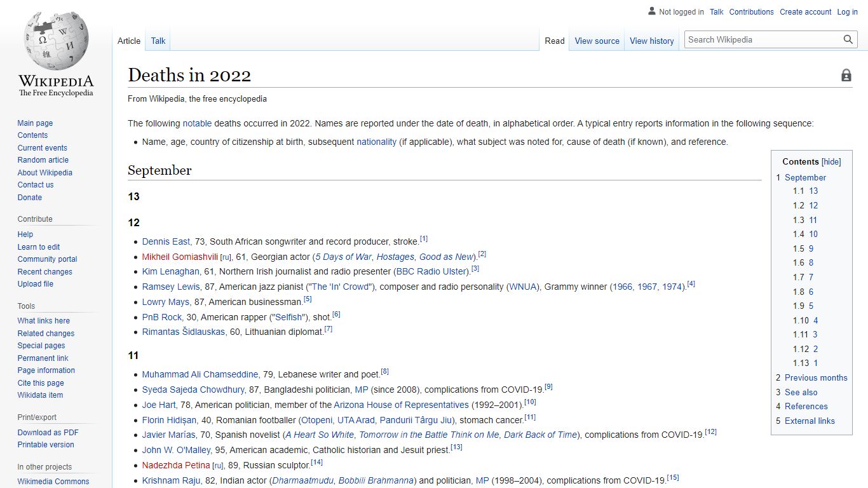Open Upload file sidebar link

(x=35, y=284)
